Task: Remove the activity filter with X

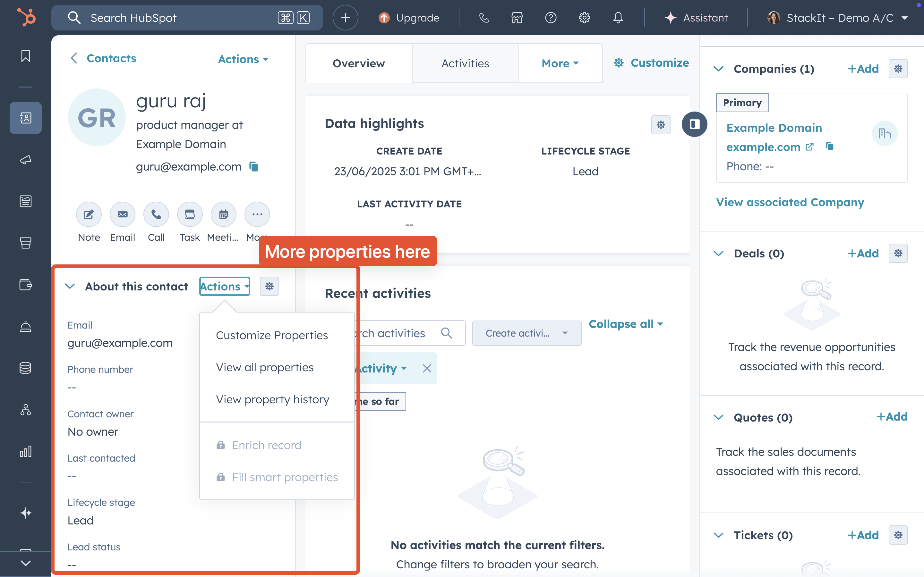Action: point(427,368)
